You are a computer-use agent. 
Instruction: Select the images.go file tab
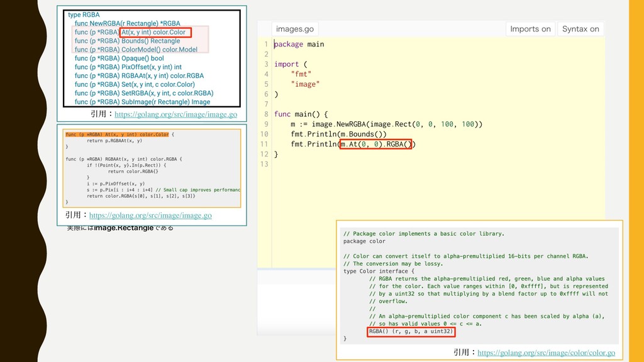(x=295, y=29)
